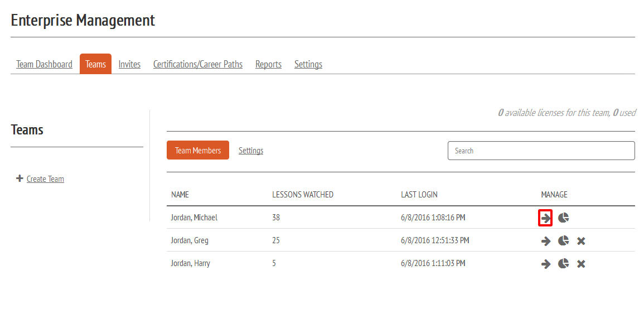644x309 pixels.
Task: Click the Create Team link
Action: 45,179
